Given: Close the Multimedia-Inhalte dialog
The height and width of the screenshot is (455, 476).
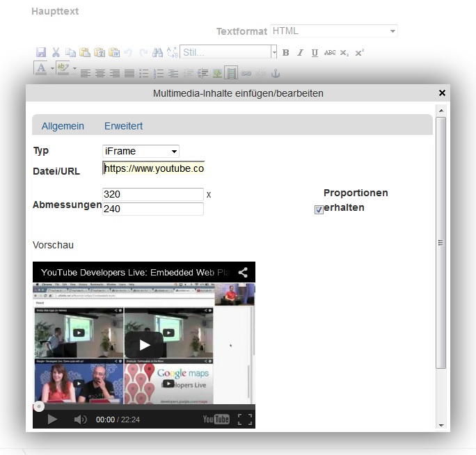Looking at the screenshot, I should pos(442,93).
